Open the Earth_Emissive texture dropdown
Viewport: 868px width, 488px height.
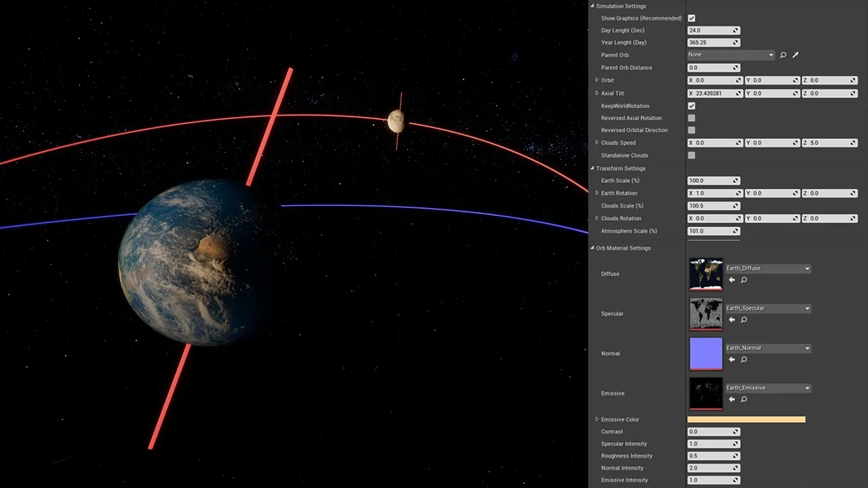(x=768, y=388)
